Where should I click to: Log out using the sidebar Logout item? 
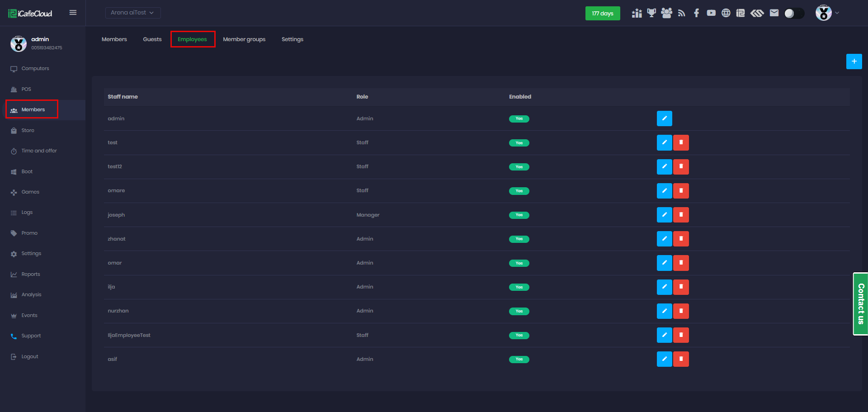(x=30, y=356)
